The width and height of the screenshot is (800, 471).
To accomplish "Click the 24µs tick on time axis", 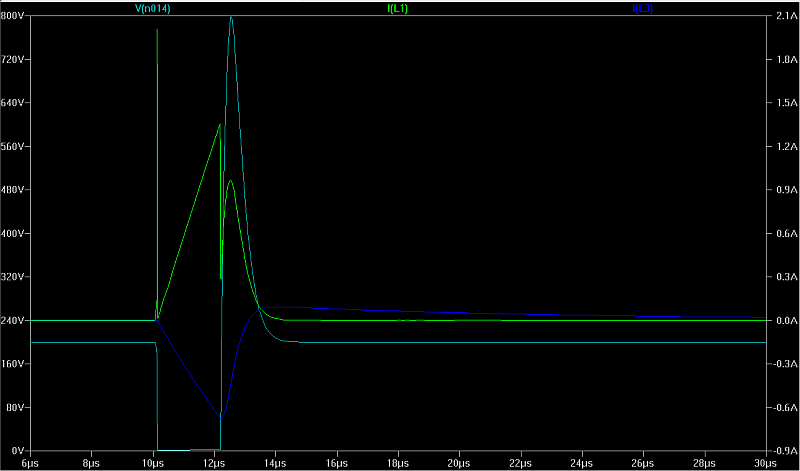I will click(581, 463).
